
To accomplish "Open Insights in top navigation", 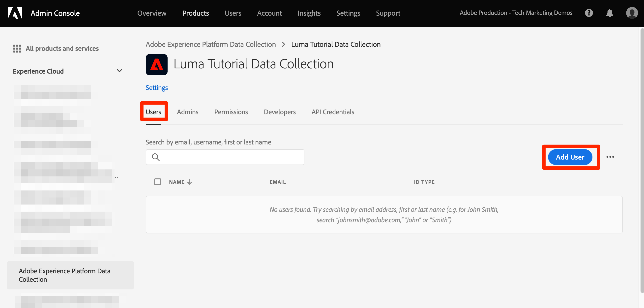I will [309, 13].
